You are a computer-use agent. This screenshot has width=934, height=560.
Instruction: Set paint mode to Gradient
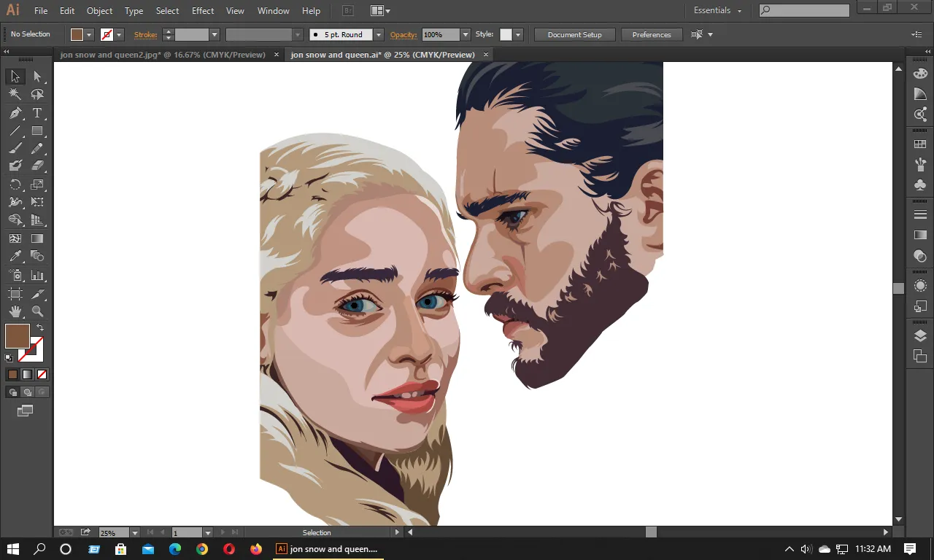pyautogui.click(x=27, y=375)
